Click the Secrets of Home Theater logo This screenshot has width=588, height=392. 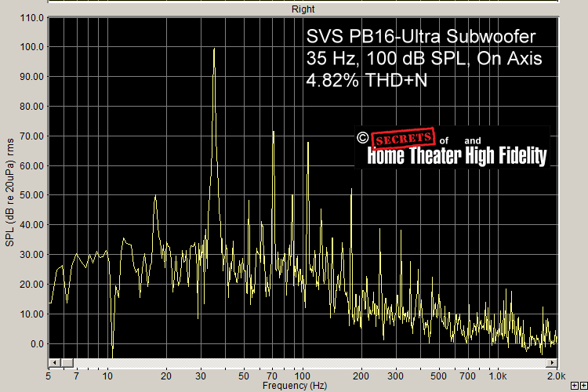pos(452,147)
